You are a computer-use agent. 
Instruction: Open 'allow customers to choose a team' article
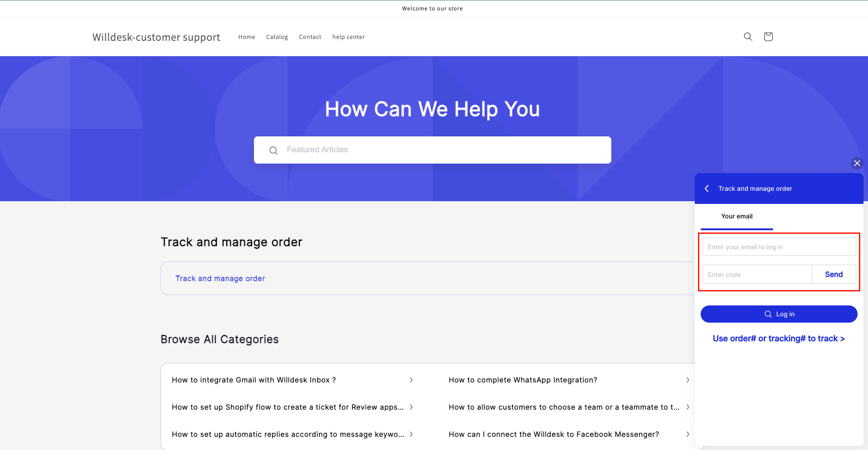coord(564,407)
